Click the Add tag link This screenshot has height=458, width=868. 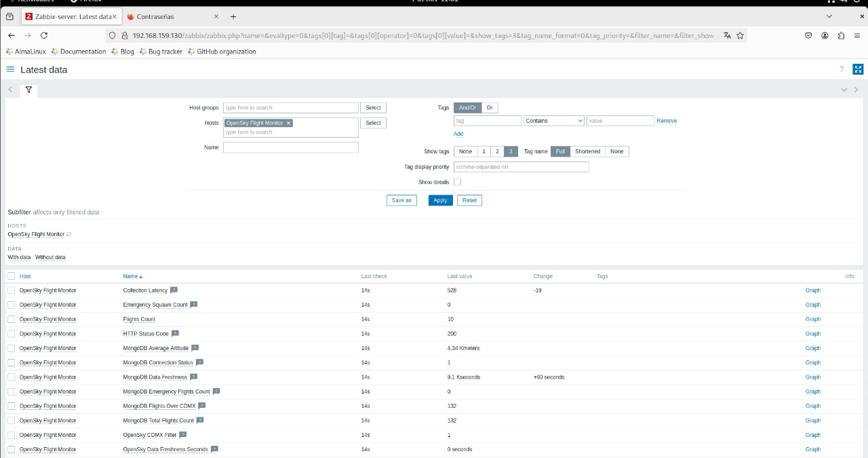pyautogui.click(x=458, y=134)
